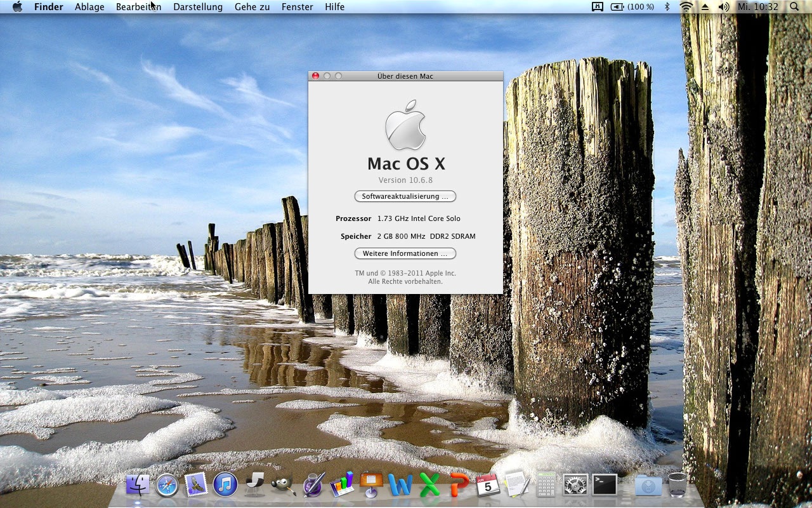Open the Gehe zu menu
Image resolution: width=812 pixels, height=508 pixels.
[x=252, y=7]
